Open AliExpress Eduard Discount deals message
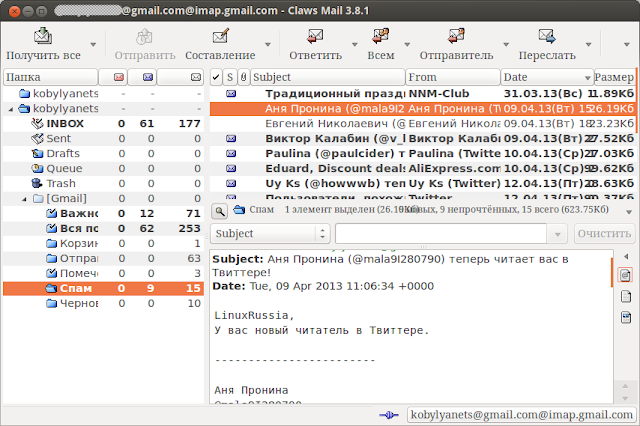 click(x=422, y=169)
